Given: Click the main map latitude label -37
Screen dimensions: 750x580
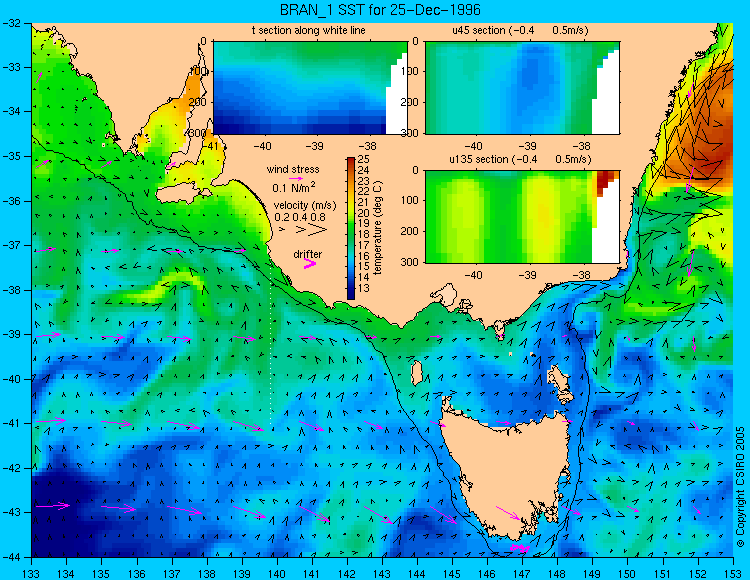Looking at the screenshot, I should coord(11,245).
